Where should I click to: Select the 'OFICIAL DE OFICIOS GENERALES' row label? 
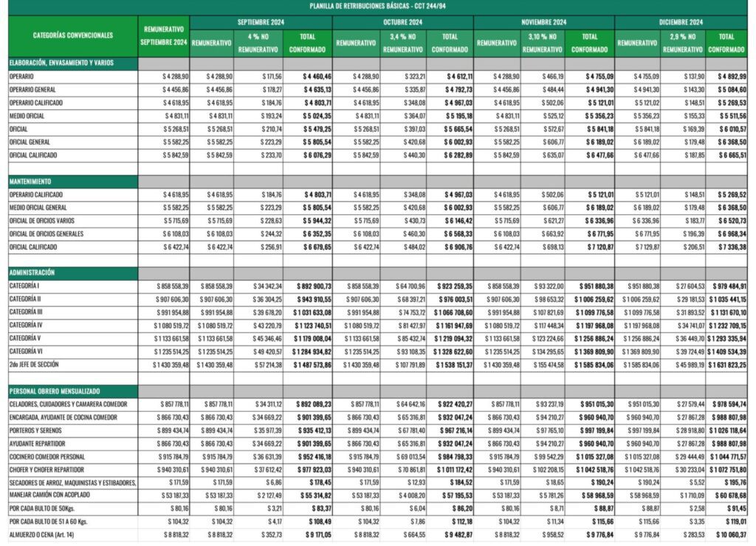pos(47,234)
